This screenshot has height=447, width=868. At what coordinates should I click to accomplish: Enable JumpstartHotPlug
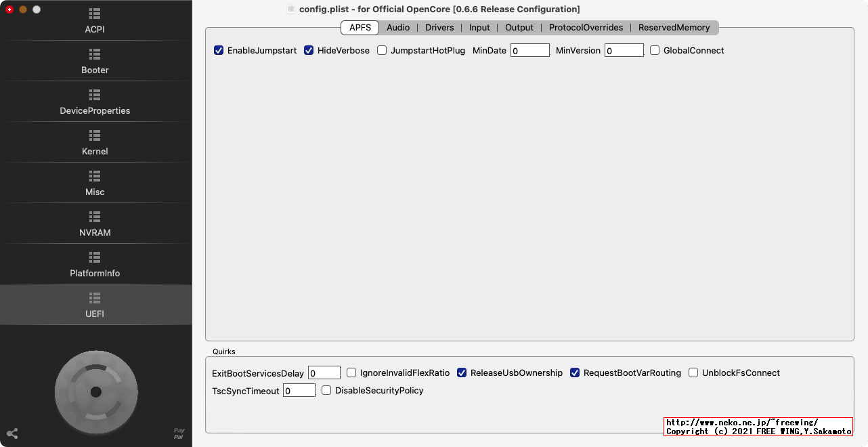381,50
